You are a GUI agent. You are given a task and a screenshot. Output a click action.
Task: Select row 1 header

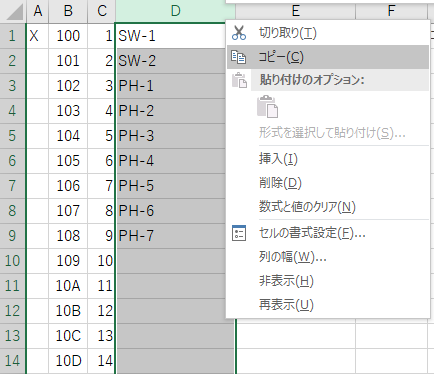13,36
